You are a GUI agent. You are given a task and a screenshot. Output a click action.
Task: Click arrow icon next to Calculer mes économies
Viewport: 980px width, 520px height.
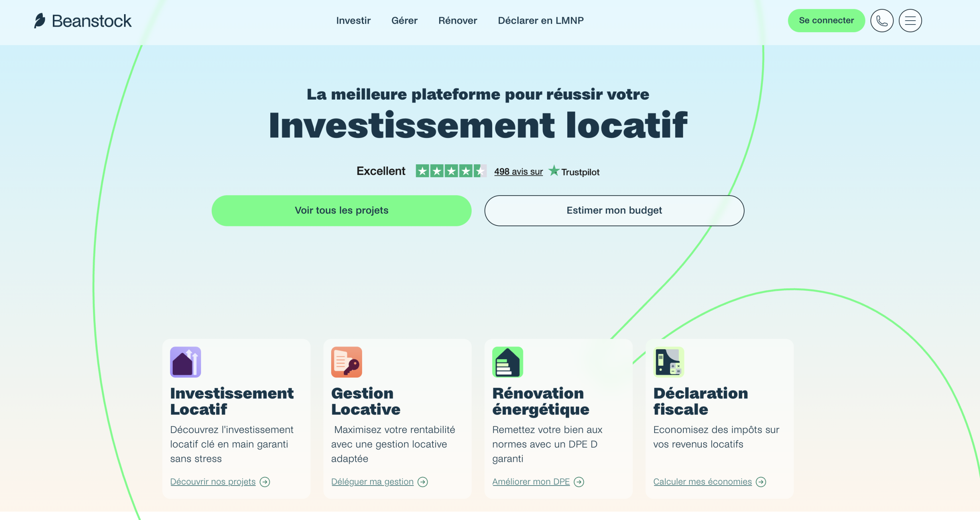pos(761,482)
